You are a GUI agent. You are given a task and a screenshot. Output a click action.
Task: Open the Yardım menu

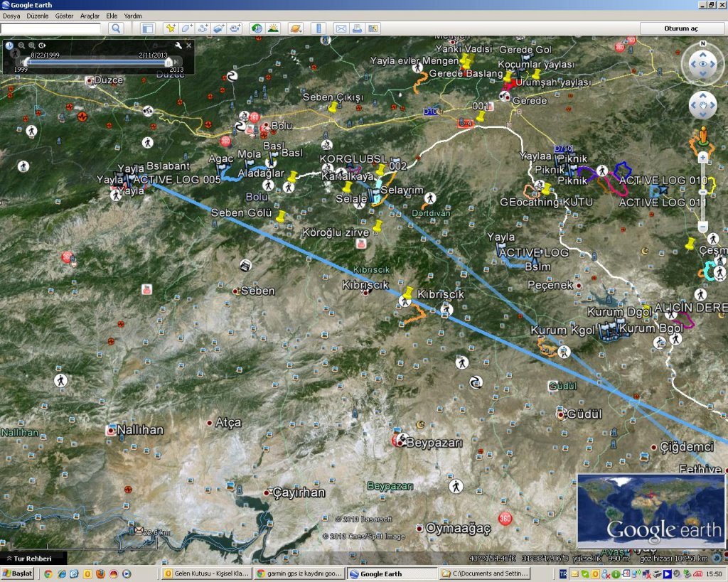[x=133, y=16]
